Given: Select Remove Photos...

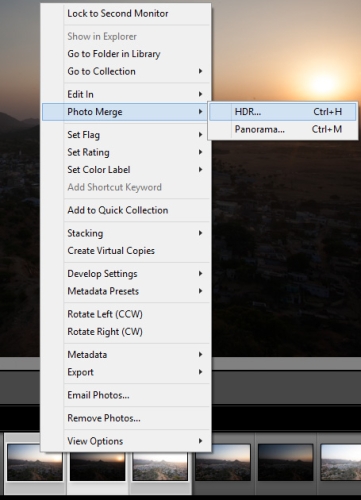Looking at the screenshot, I should point(126,418).
